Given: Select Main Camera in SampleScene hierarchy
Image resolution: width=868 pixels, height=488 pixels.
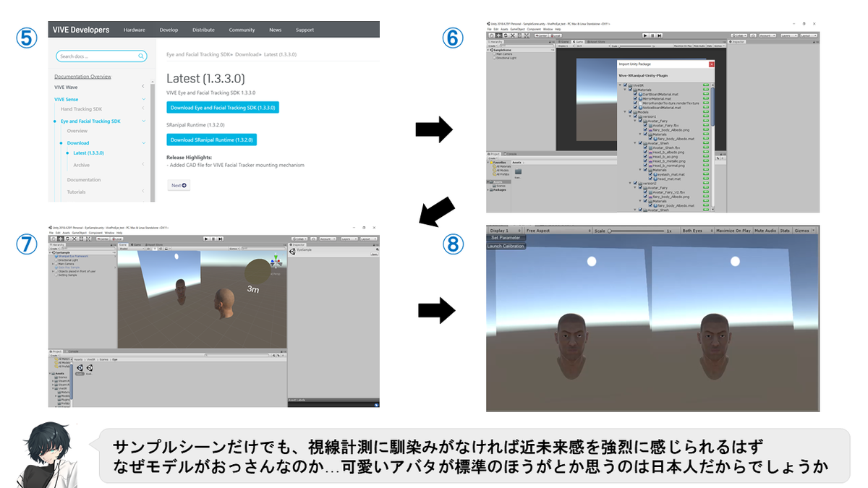Looking at the screenshot, I should coord(504,53).
